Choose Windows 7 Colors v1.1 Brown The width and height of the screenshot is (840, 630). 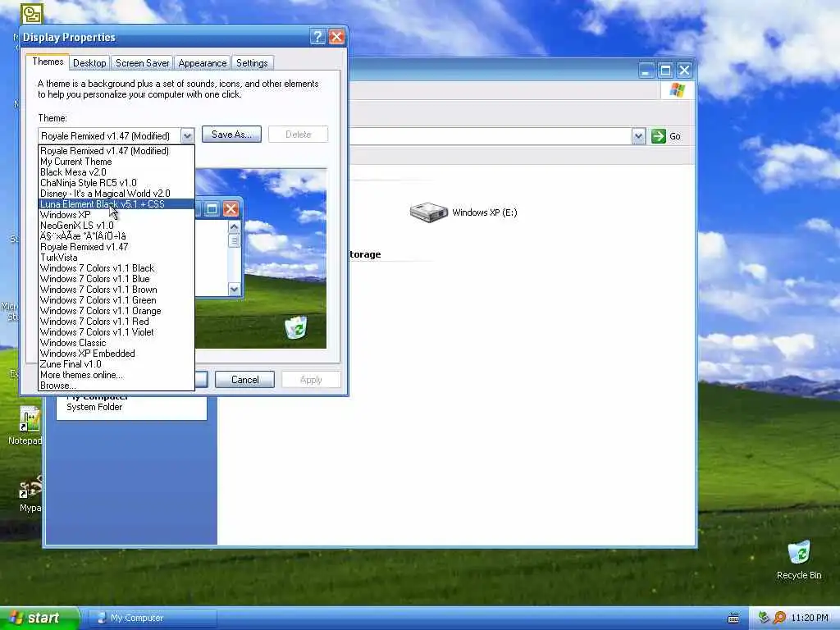(116, 290)
